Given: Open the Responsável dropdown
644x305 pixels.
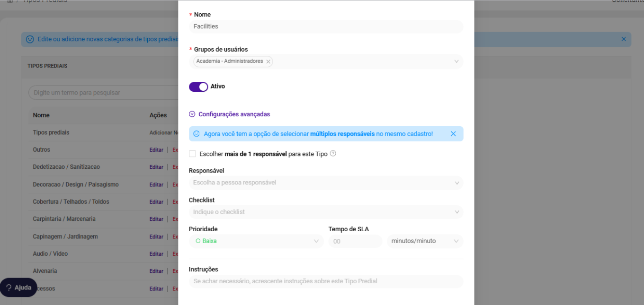Looking at the screenshot, I should pos(326,183).
